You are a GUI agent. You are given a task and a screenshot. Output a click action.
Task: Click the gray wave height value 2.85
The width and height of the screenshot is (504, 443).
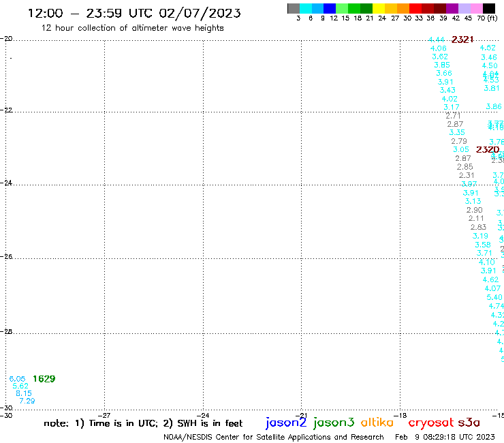(464, 167)
